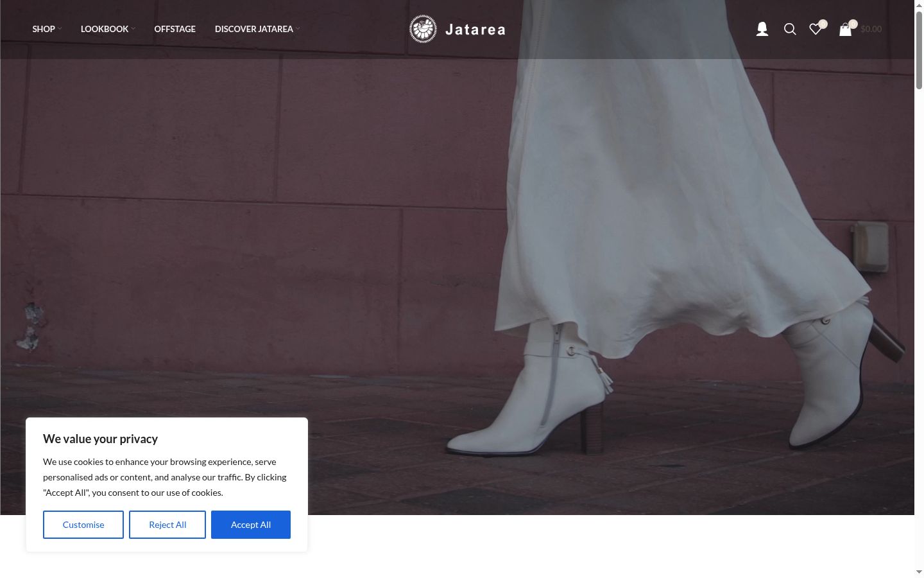Accept all cookies

point(251,525)
